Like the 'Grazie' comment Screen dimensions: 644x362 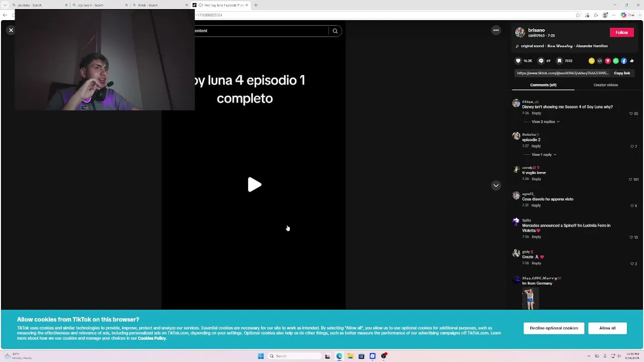[632, 263]
